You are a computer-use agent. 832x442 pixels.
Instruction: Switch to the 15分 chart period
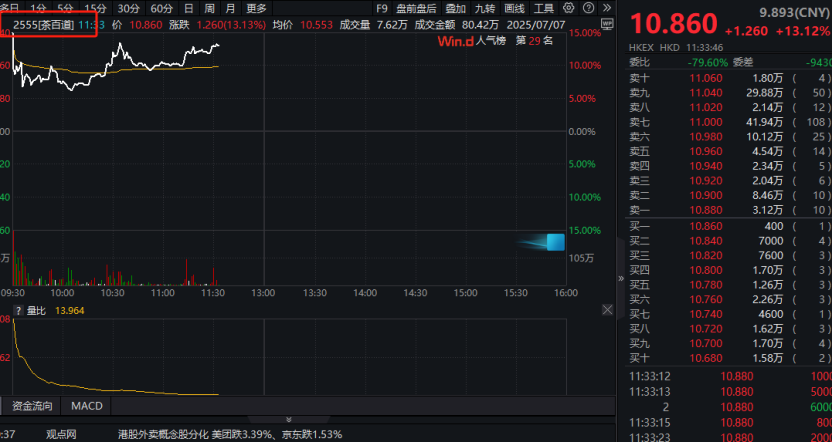pos(95,9)
